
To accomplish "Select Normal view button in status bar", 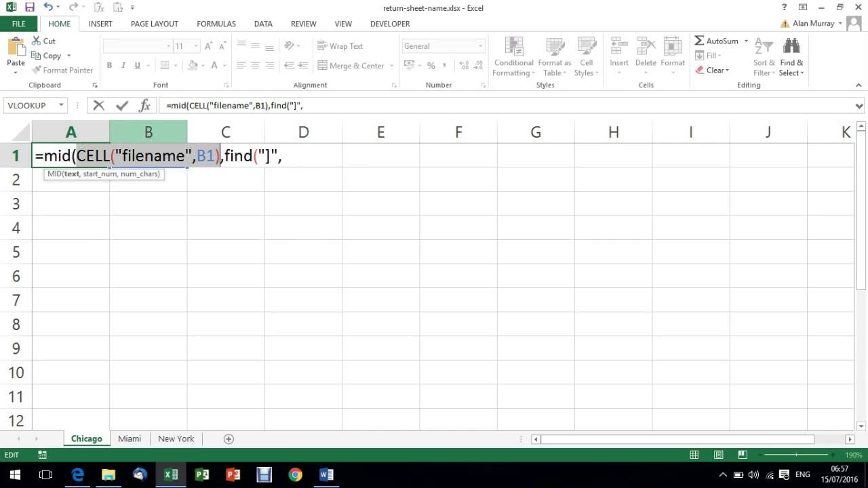I will click(694, 455).
